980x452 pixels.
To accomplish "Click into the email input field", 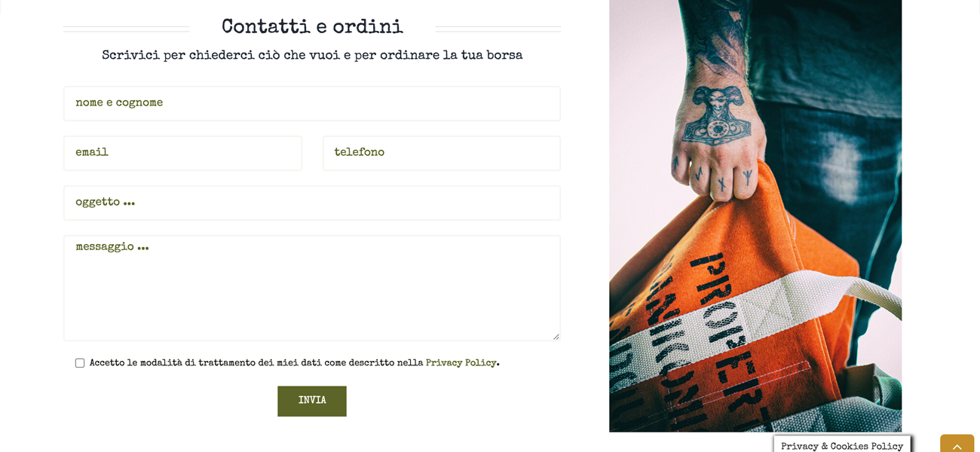I will pos(182,153).
